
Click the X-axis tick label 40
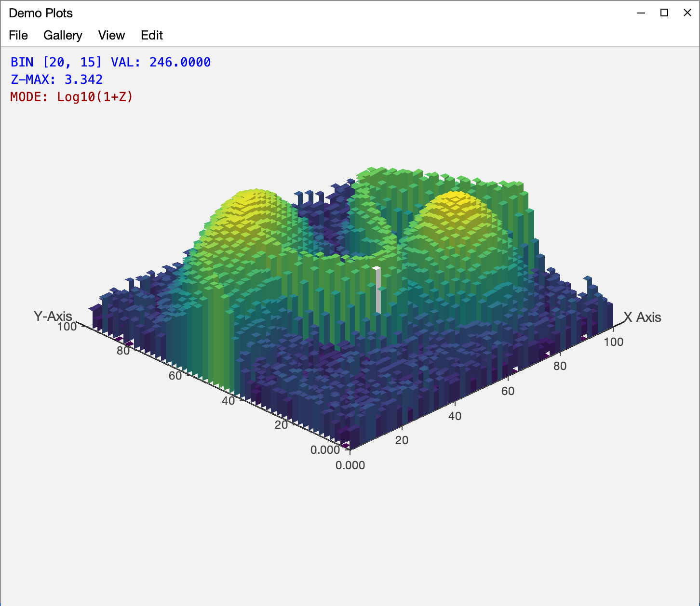[455, 416]
